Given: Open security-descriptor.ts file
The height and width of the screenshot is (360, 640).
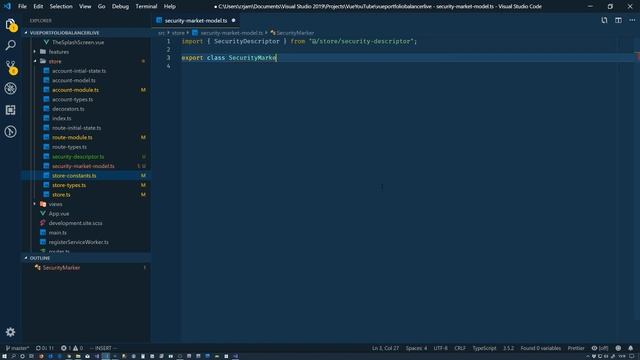Looking at the screenshot, I should (78, 157).
